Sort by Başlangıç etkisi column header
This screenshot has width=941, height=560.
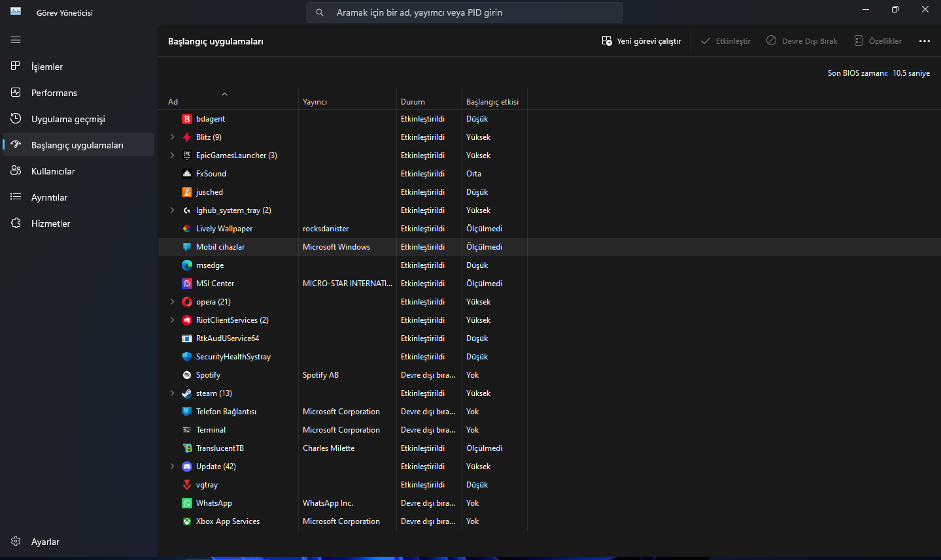pos(494,99)
